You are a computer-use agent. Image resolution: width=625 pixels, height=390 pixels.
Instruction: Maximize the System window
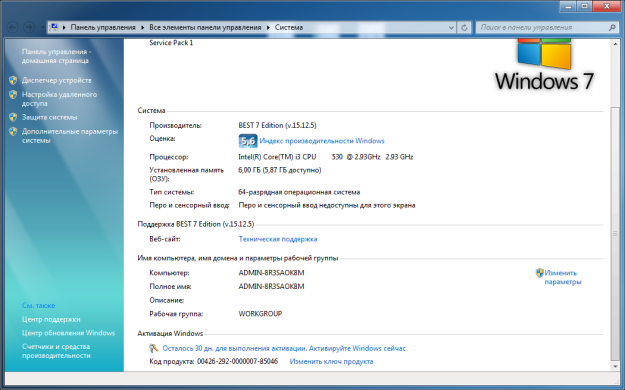point(585,6)
